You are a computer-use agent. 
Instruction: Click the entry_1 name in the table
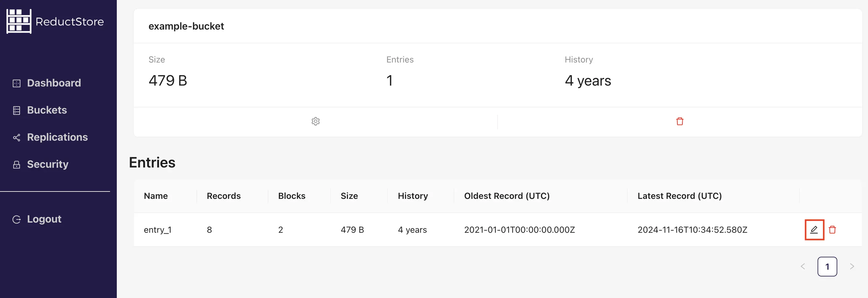[157, 230]
